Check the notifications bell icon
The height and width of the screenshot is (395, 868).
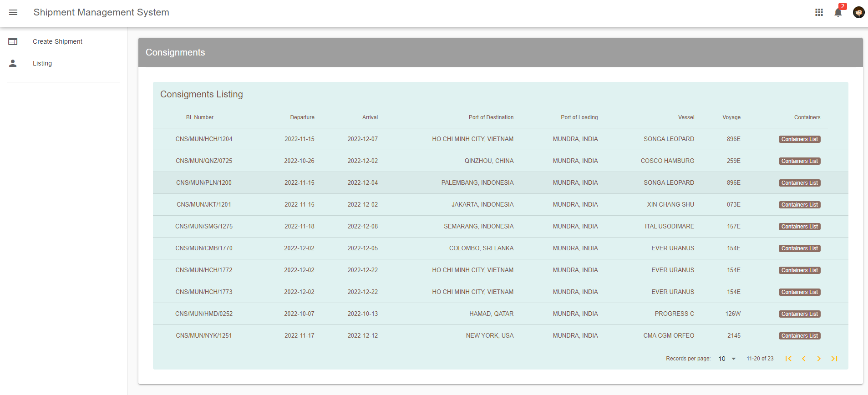838,12
